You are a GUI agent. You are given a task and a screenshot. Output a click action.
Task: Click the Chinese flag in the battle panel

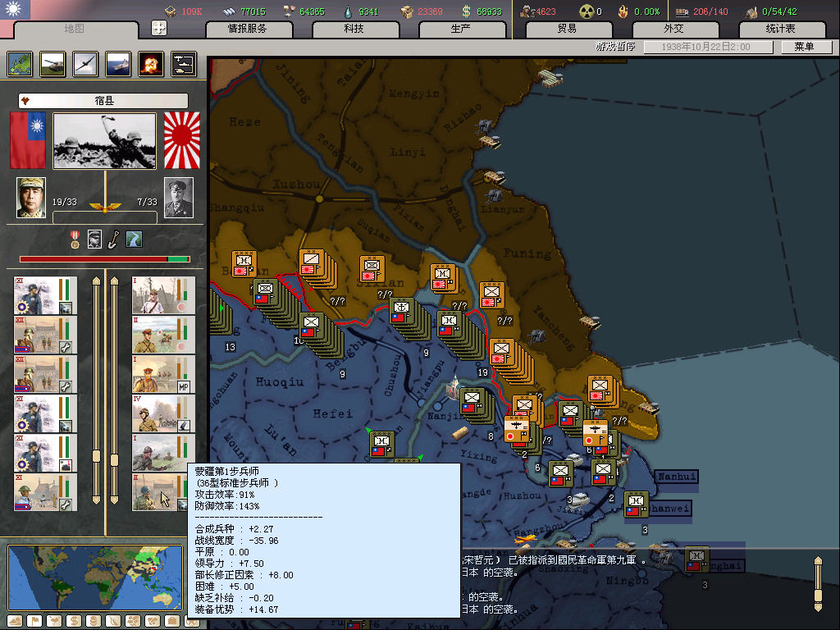point(28,140)
